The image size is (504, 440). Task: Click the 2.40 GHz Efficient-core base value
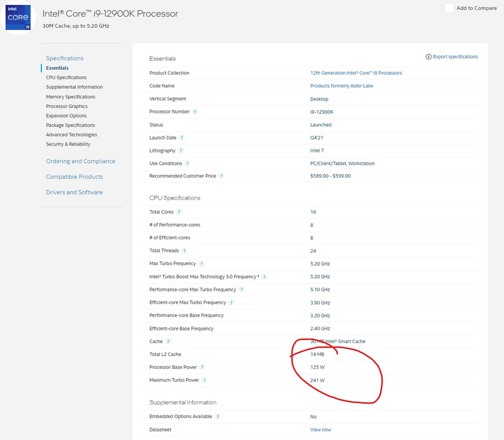pyautogui.click(x=320, y=328)
